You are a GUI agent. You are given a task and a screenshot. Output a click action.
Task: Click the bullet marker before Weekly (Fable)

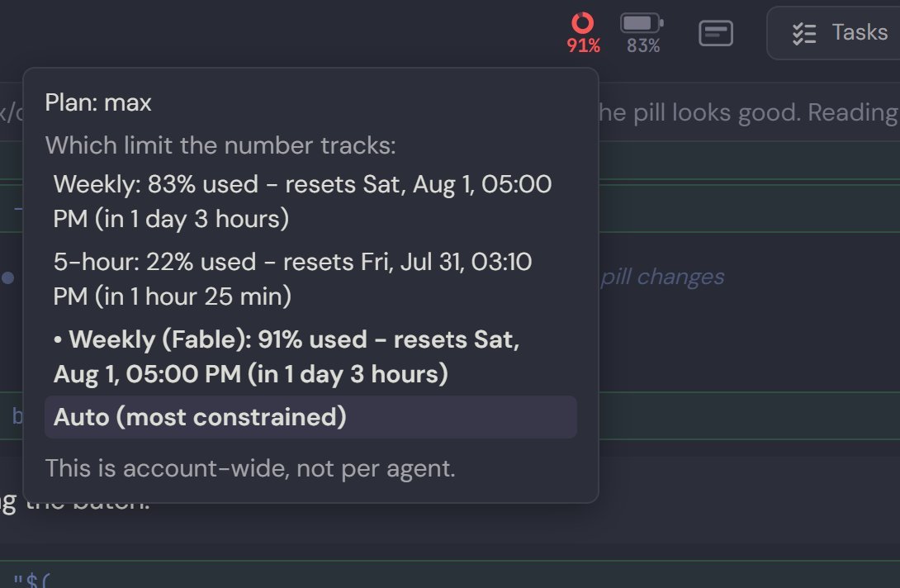(x=58, y=340)
